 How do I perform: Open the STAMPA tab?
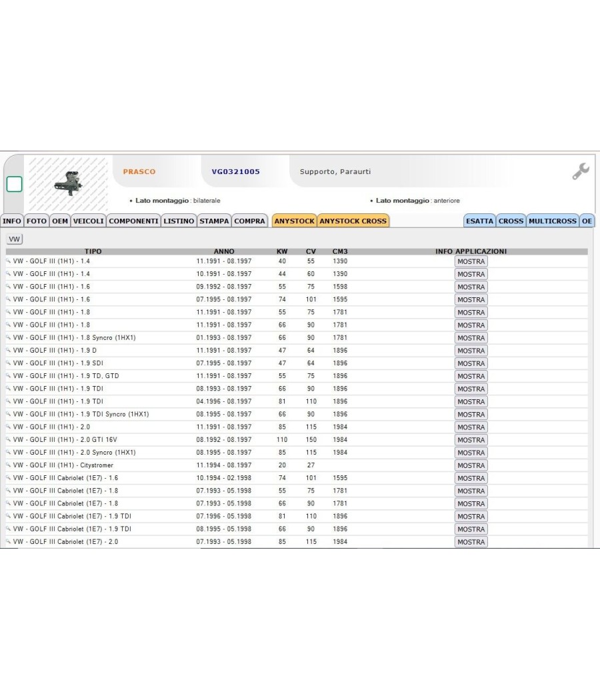214,221
